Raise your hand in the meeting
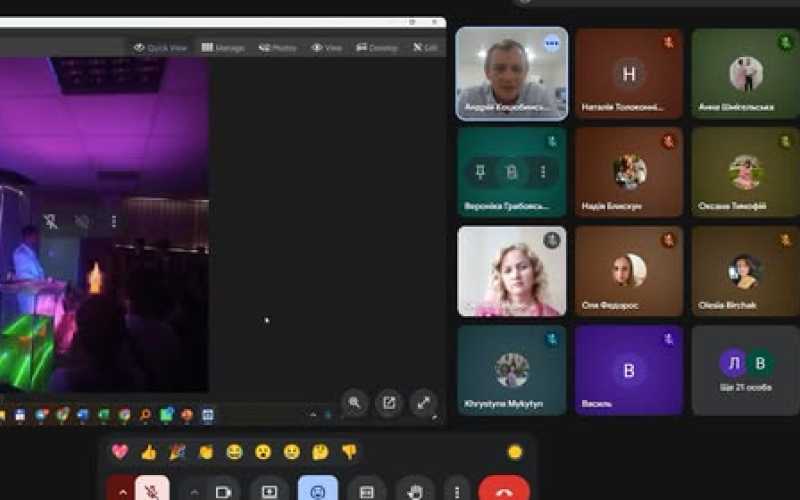This screenshot has width=800, height=500. click(415, 490)
